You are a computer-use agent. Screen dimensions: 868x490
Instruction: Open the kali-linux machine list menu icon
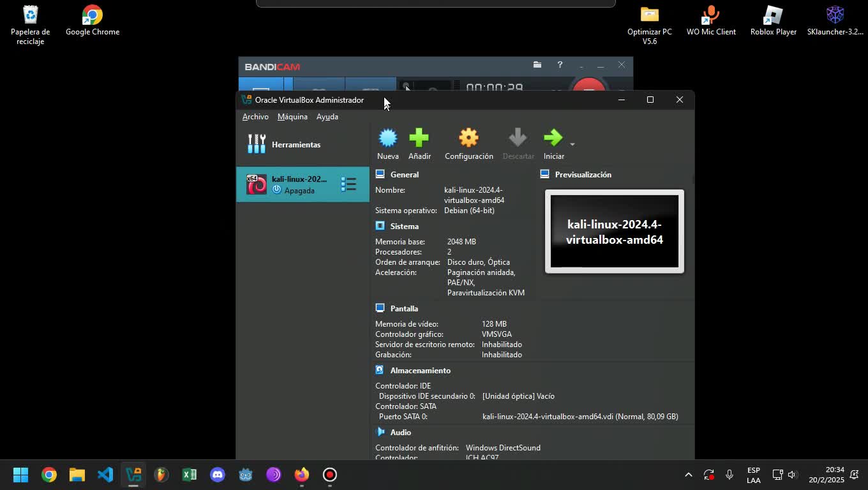[348, 184]
